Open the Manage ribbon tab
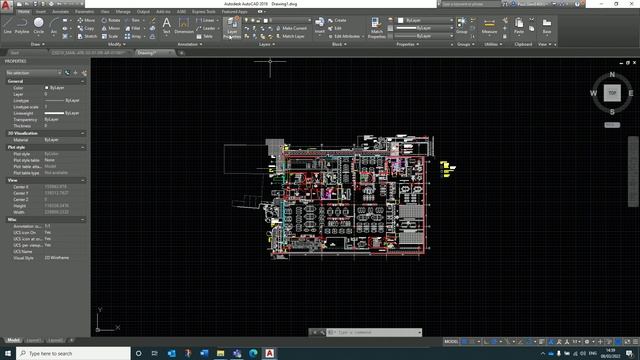640x360 pixels. click(x=123, y=12)
